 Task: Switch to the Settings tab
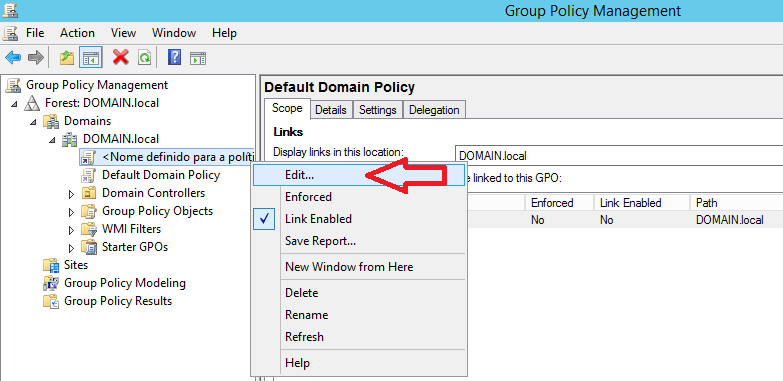[x=378, y=110]
